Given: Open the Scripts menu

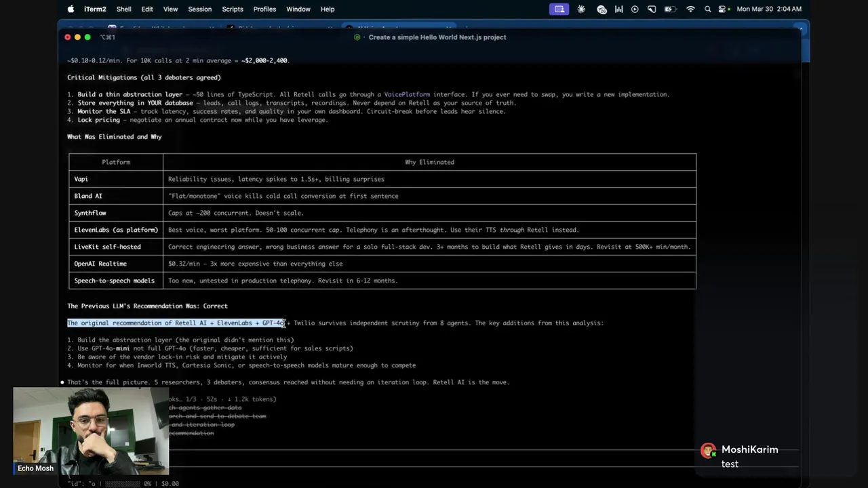Looking at the screenshot, I should click(x=232, y=9).
